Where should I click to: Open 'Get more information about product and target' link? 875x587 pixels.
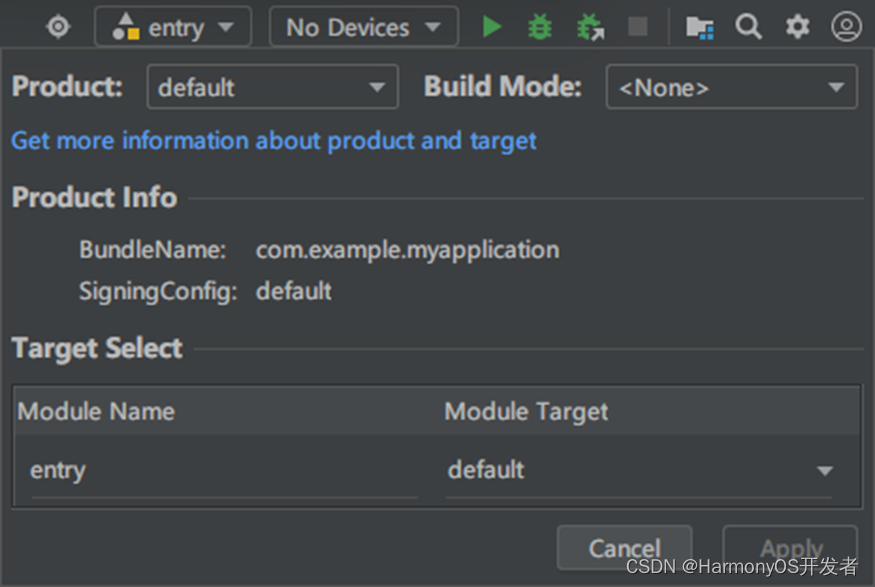(273, 141)
